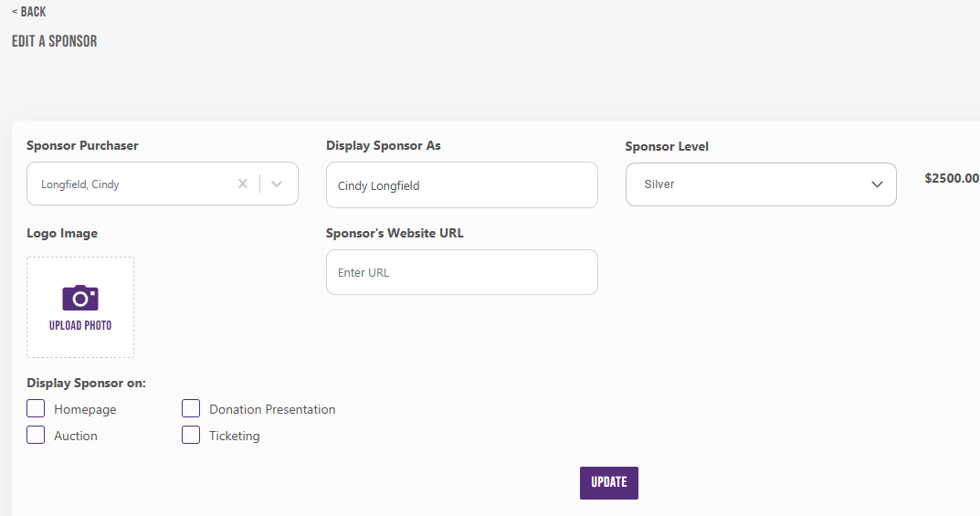This screenshot has width=980, height=516.
Task: Click the Sponsor Level chevron arrow
Action: click(877, 184)
